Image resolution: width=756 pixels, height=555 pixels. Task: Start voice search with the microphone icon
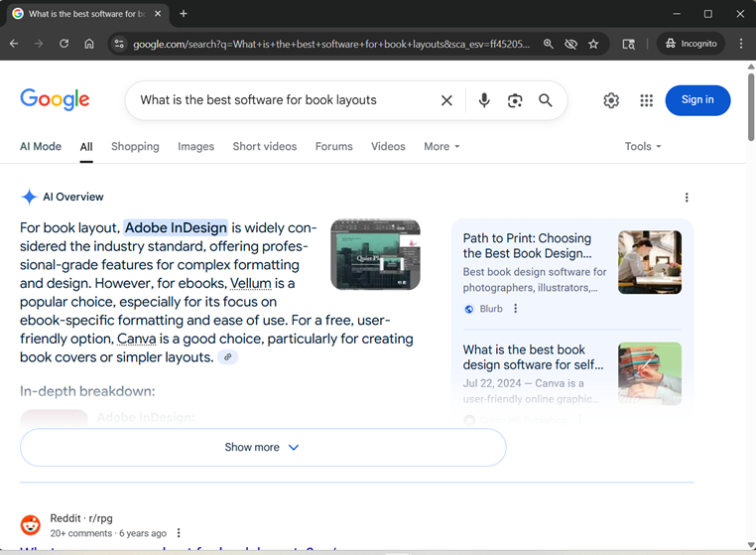[484, 100]
